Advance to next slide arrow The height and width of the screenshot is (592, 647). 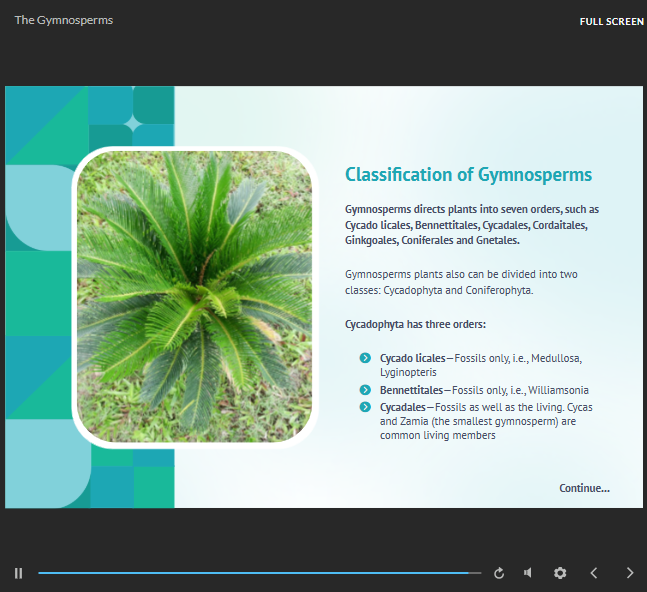[629, 573]
